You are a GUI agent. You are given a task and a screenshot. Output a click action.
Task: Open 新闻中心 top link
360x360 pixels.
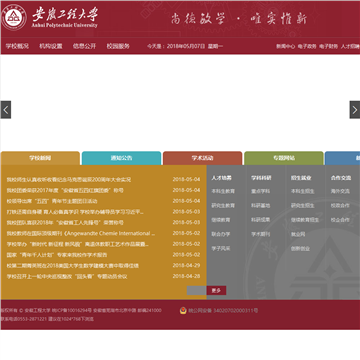click(285, 46)
